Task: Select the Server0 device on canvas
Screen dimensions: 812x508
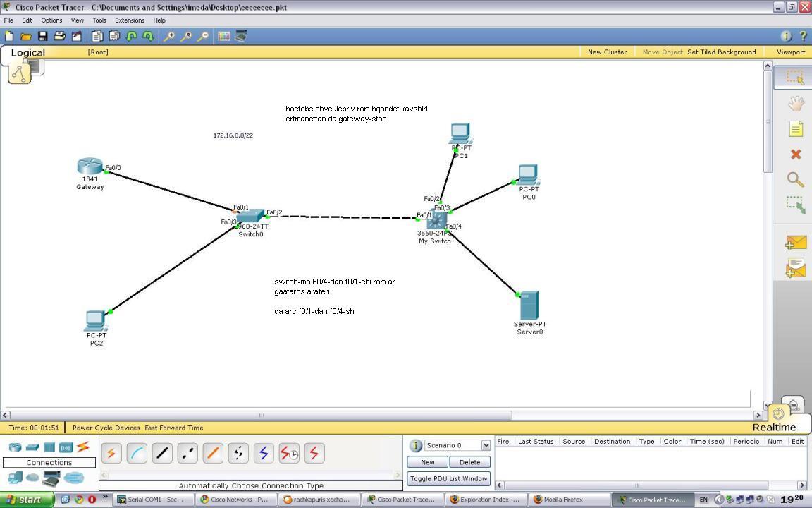Action: [529, 306]
